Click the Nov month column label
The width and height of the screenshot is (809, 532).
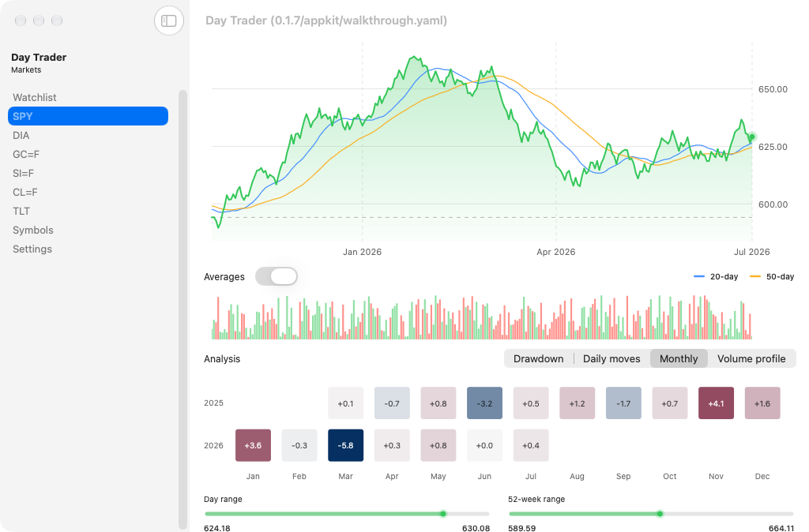[x=716, y=476]
